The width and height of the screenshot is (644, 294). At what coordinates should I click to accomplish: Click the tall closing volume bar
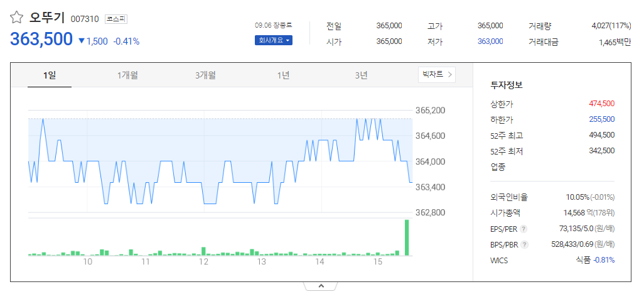pyautogui.click(x=407, y=237)
